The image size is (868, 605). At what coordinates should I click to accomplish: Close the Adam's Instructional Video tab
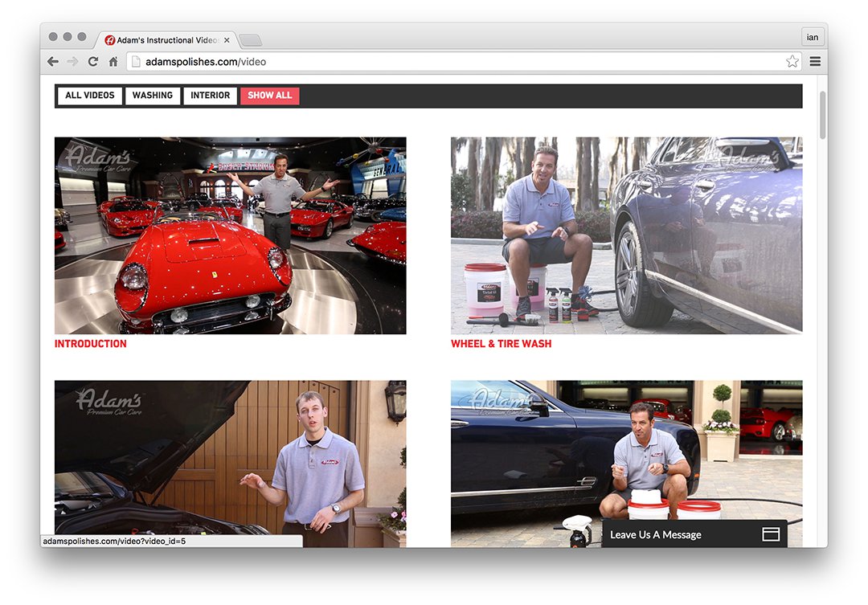(x=227, y=40)
